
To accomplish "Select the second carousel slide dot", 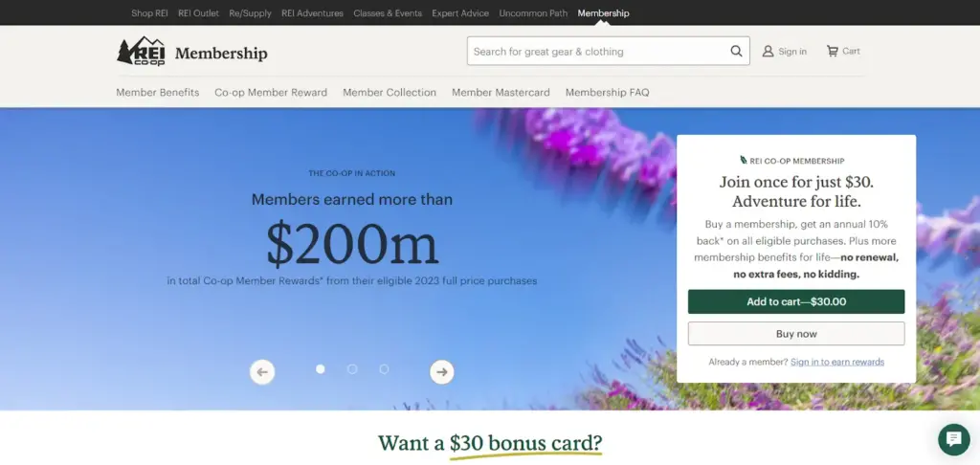I will [352, 369].
